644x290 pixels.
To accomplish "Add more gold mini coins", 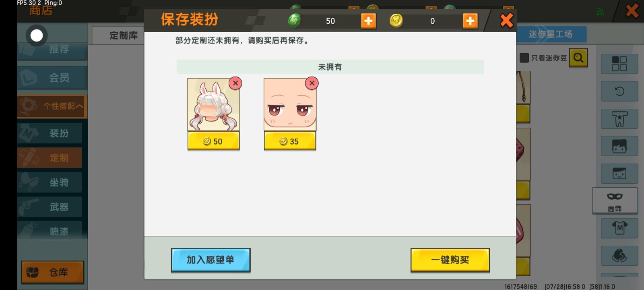I will 470,21.
